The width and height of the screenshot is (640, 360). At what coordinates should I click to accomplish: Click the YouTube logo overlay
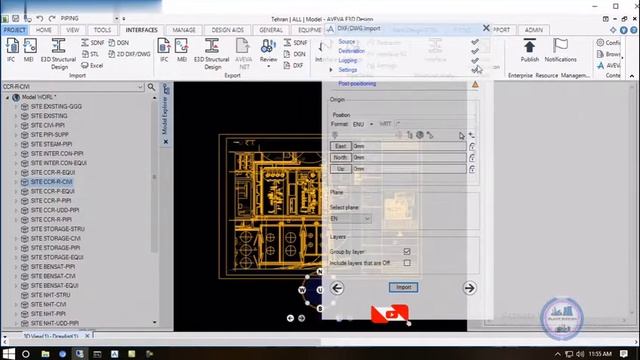point(389,314)
